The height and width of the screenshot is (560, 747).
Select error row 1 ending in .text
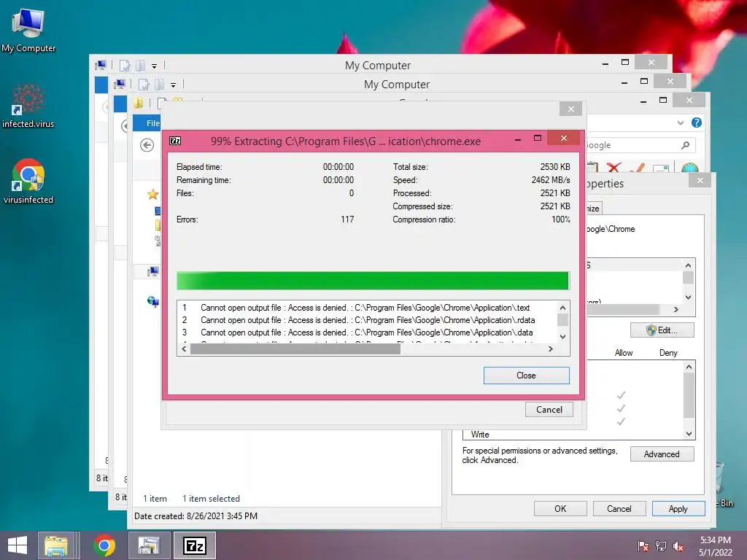coord(367,308)
